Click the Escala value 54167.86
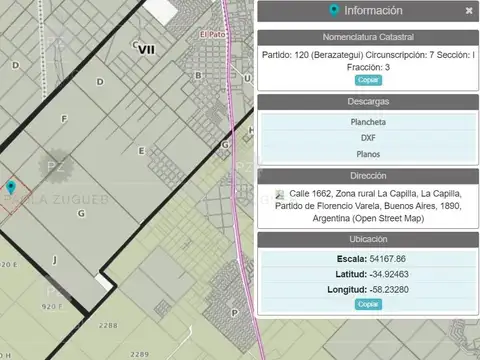Viewport: 480px width, 360px height. [x=388, y=259]
